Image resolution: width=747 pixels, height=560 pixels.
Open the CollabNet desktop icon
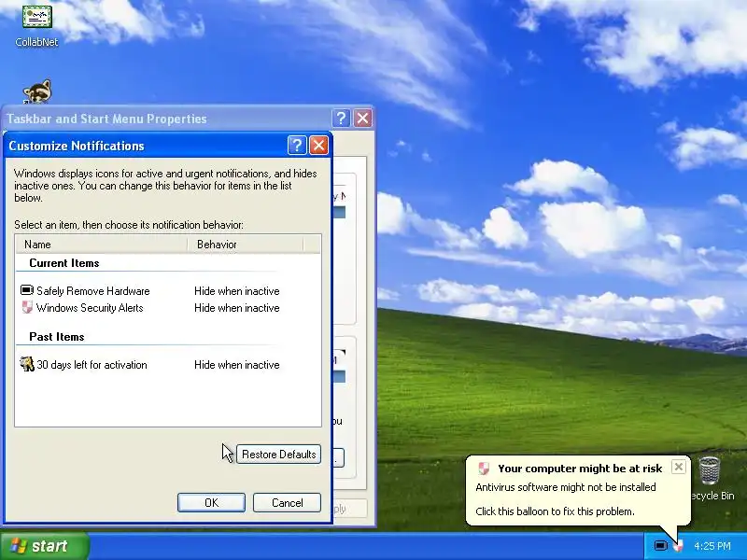(x=36, y=25)
